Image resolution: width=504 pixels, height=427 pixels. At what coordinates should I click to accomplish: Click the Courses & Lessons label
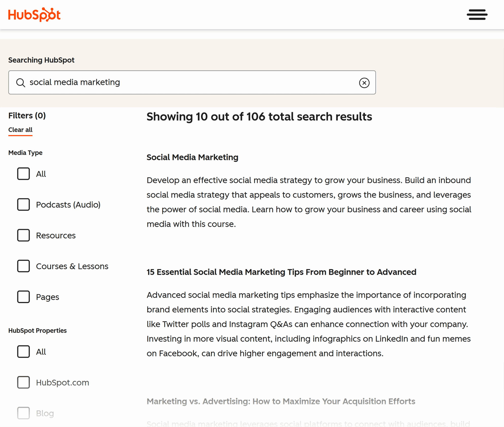[x=72, y=266]
